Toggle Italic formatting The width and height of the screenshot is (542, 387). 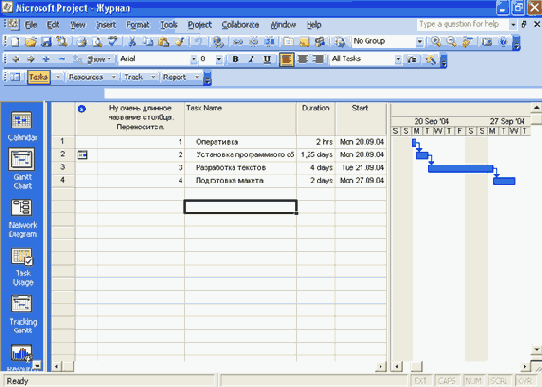(251, 59)
